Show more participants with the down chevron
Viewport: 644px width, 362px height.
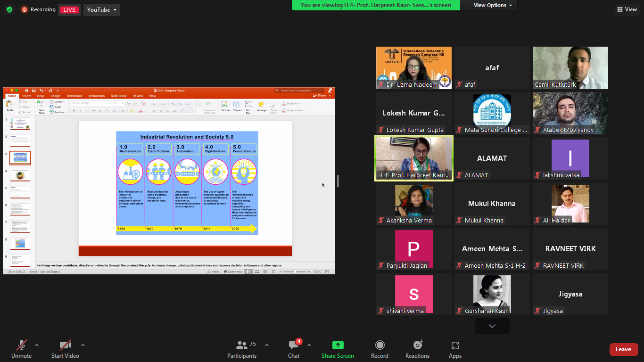492,326
